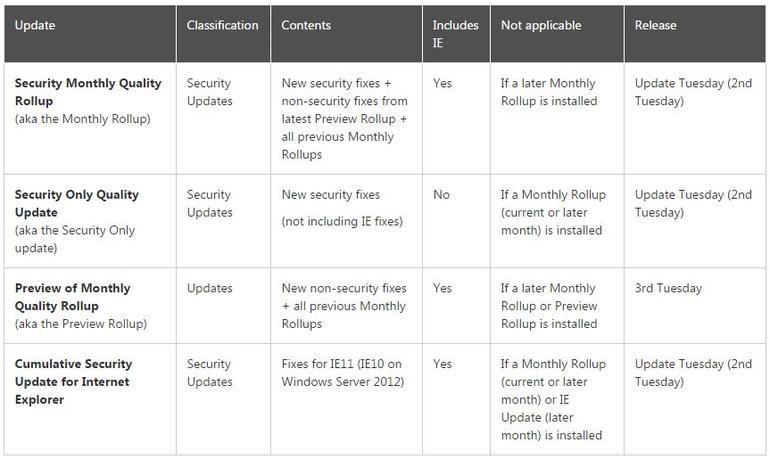The height and width of the screenshot is (459, 770).
Task: Select the Yes value in Monthly Rollup row
Action: click(x=442, y=83)
